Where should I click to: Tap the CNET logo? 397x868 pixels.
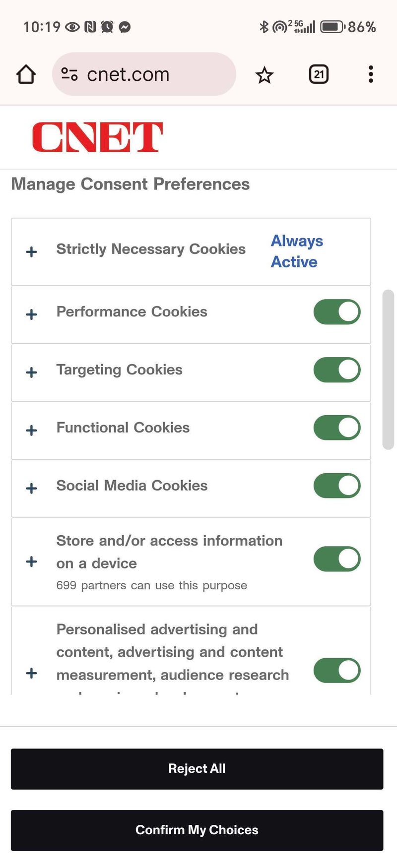tap(97, 137)
